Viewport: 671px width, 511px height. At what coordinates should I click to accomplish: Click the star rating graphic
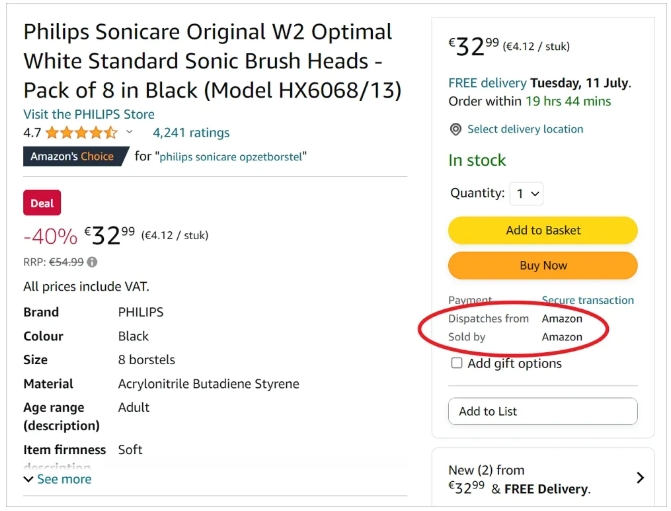(81, 133)
